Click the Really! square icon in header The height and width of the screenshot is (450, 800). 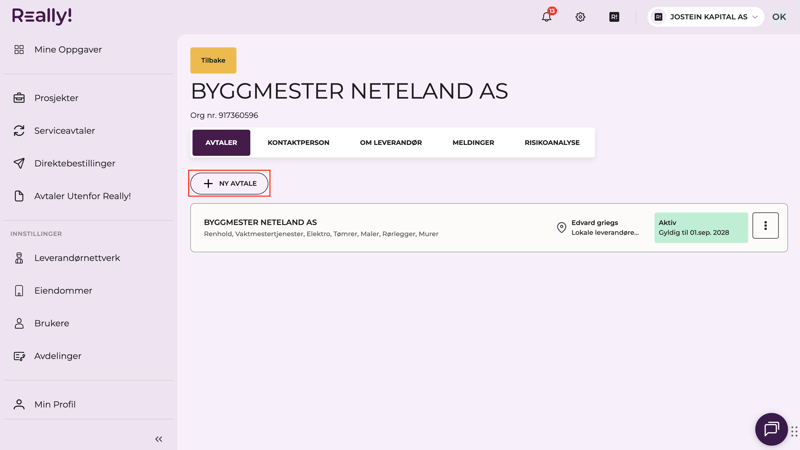[614, 17]
